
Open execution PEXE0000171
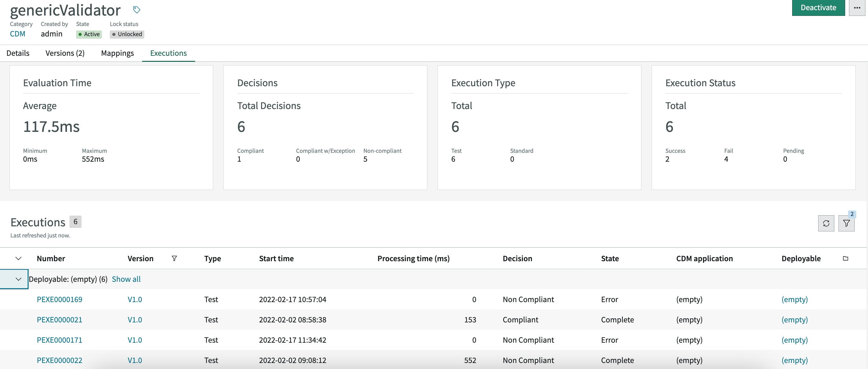59,340
